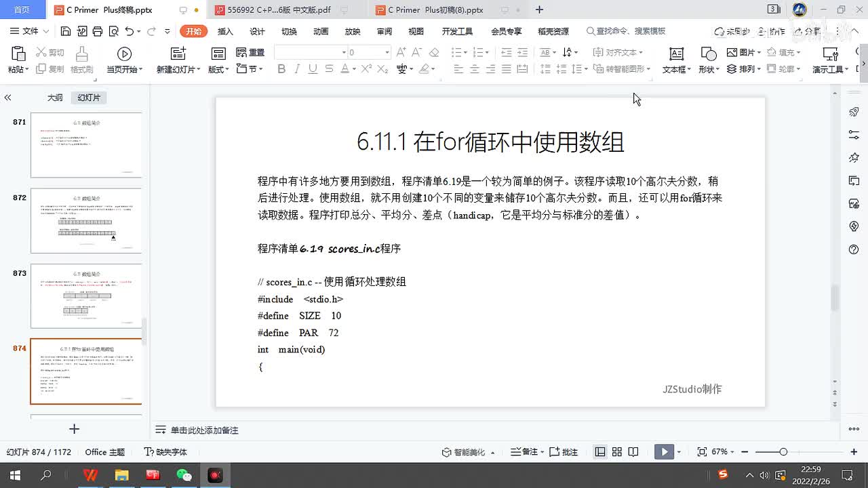Viewport: 868px width, 488px height.
Task: Expand the numbered list dropdown
Action: pyautogui.click(x=487, y=52)
